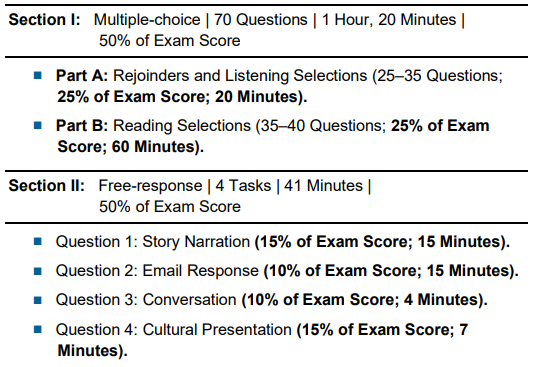Click the blue bullet beside Part A

point(38,75)
